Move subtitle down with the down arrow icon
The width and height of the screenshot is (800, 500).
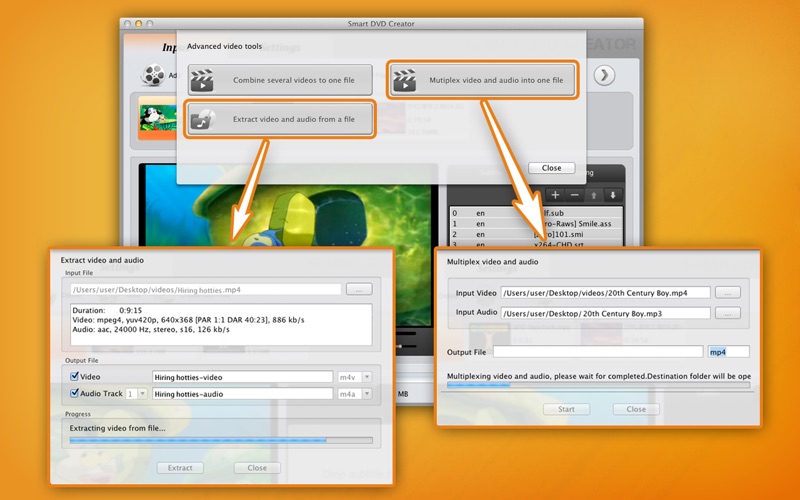point(613,194)
